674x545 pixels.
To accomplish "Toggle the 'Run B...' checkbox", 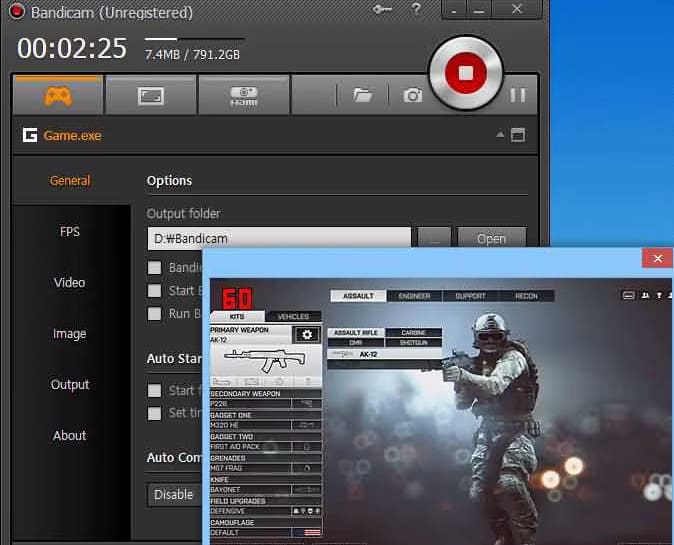I will pos(154,314).
